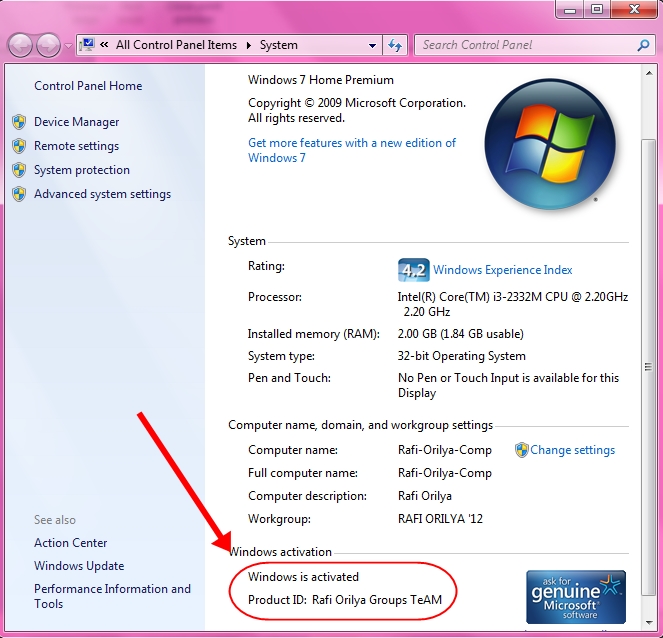663x638 pixels.
Task: Click Rafi Orilya computer description value
Action: point(425,496)
